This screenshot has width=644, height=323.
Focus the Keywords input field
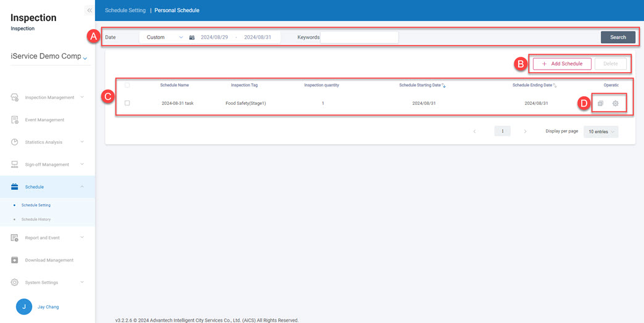359,38
